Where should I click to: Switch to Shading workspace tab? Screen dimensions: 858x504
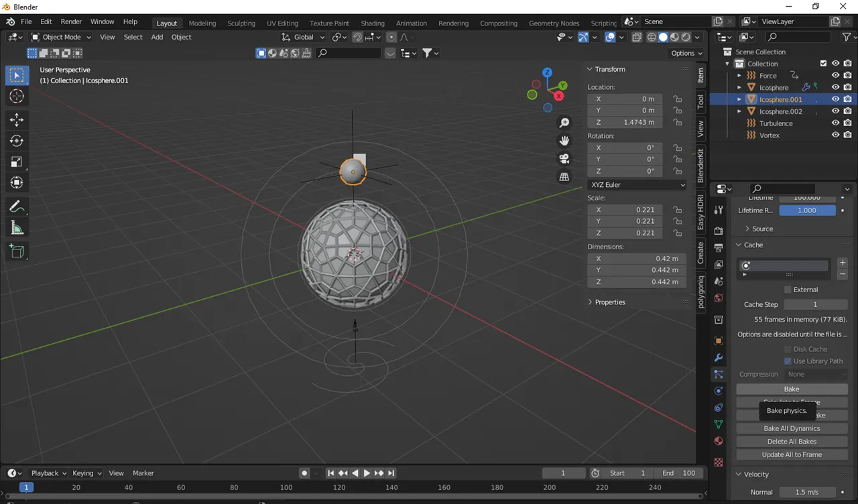coord(373,23)
